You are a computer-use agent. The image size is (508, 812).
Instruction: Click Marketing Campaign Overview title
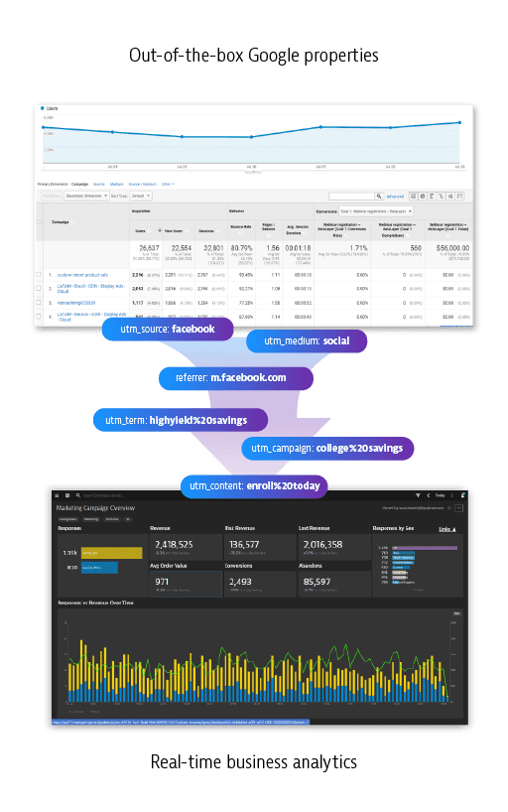pos(95,508)
